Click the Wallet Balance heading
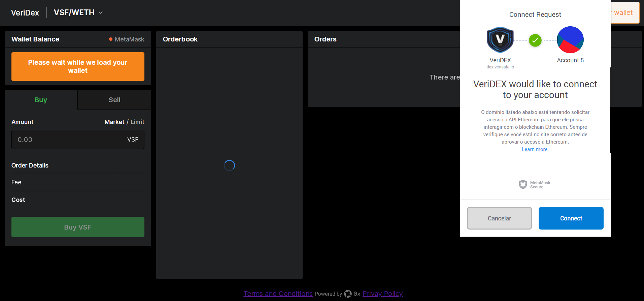644x301 pixels. pyautogui.click(x=35, y=39)
